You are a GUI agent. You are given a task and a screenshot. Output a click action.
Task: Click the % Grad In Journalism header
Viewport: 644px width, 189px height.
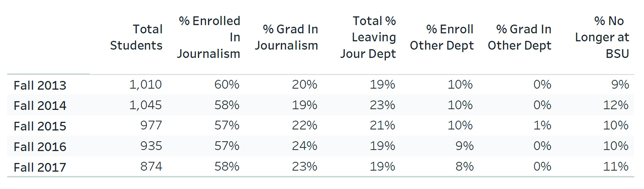286,37
